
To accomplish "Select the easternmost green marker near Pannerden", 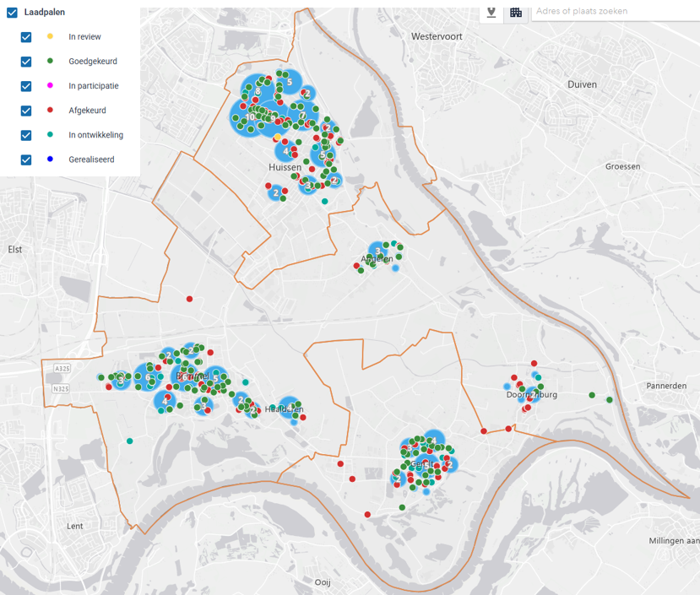I will [x=610, y=401].
